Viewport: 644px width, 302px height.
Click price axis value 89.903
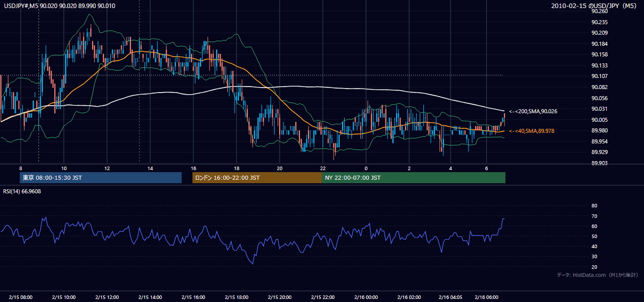coord(599,163)
